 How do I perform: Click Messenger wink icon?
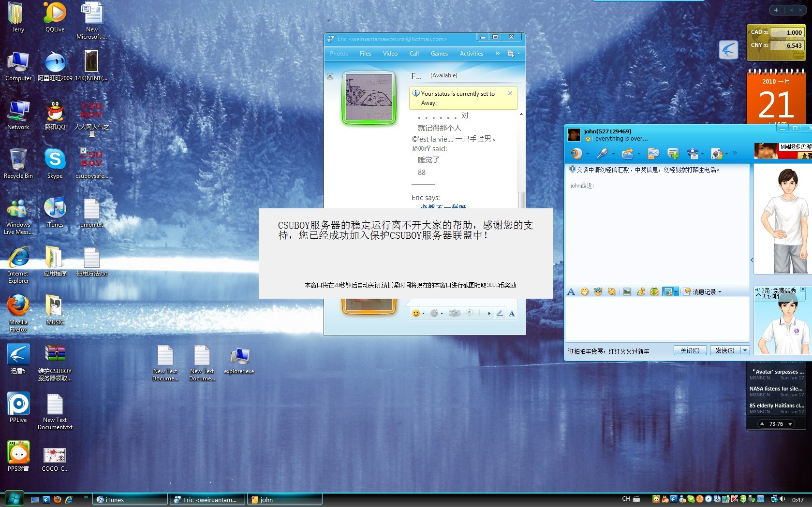click(x=434, y=313)
